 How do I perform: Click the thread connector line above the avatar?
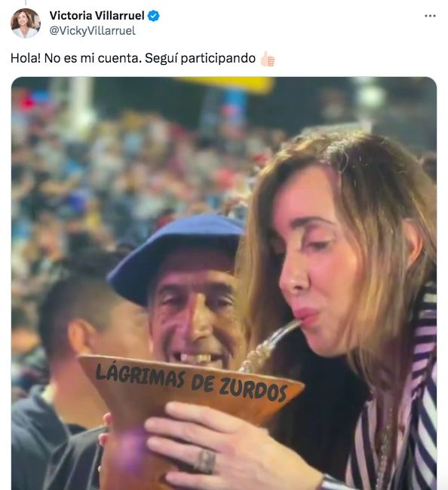point(26,2)
